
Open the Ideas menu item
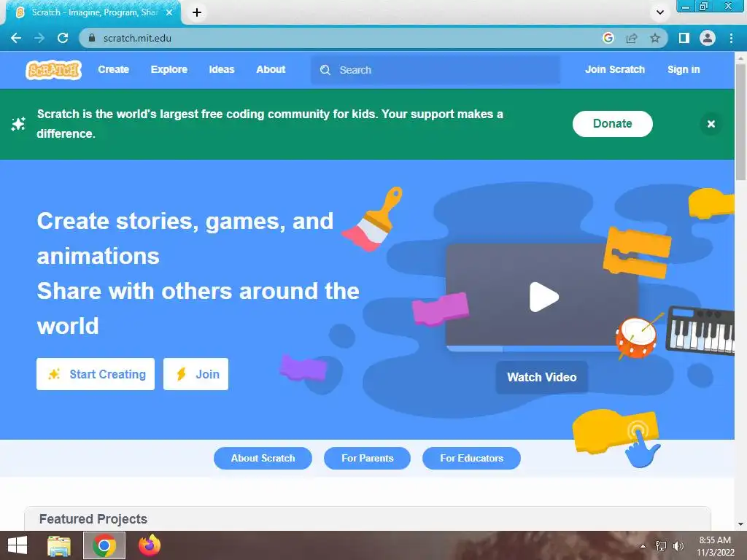tap(222, 69)
